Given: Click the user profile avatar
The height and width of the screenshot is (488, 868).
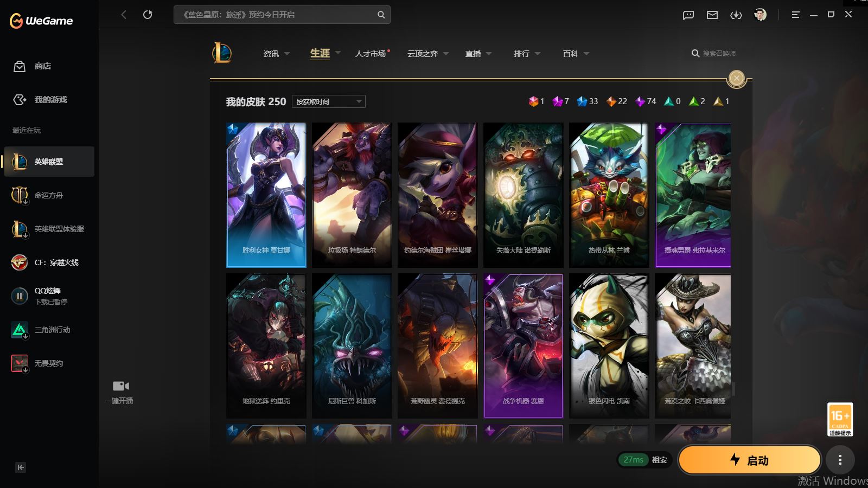Looking at the screenshot, I should [760, 15].
